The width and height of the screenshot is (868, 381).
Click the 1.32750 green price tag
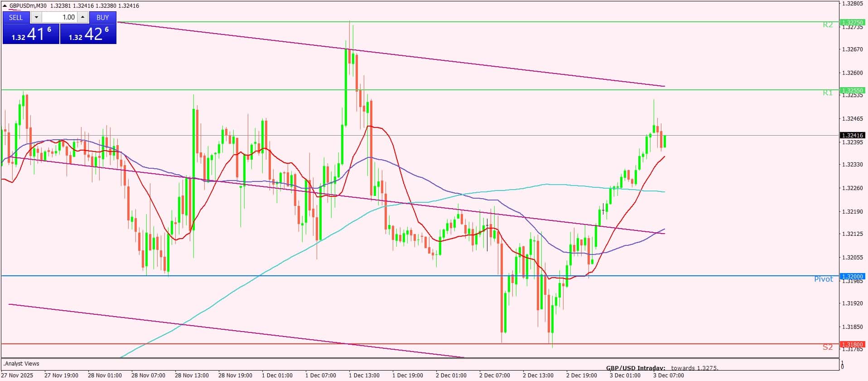(x=852, y=22)
